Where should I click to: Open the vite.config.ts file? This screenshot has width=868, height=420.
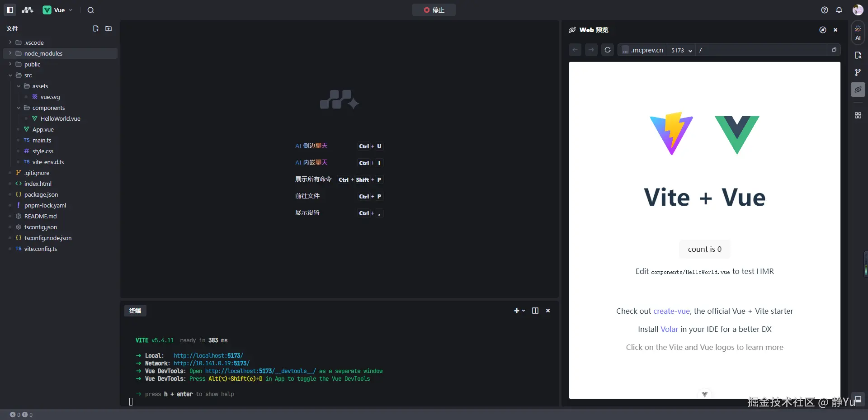pos(60,249)
